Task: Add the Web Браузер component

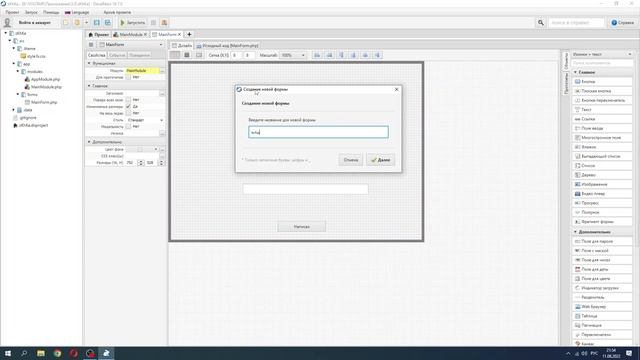Action: click(602, 307)
